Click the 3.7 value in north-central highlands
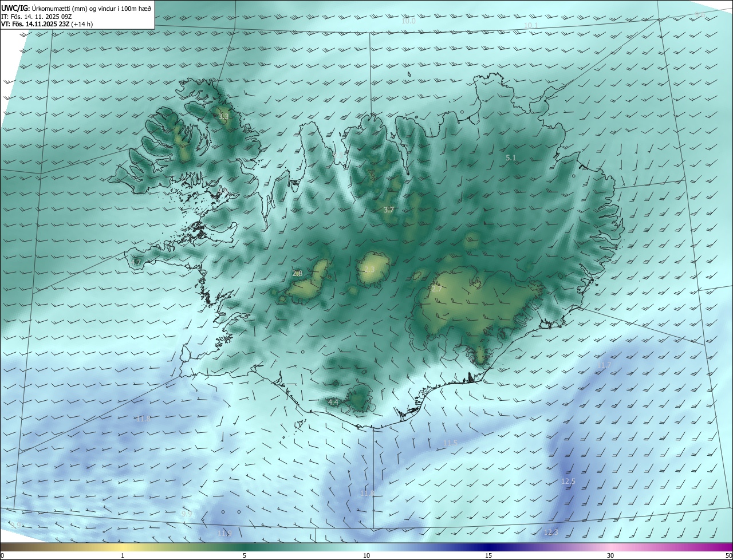Image resolution: width=733 pixels, height=560 pixels. [389, 210]
